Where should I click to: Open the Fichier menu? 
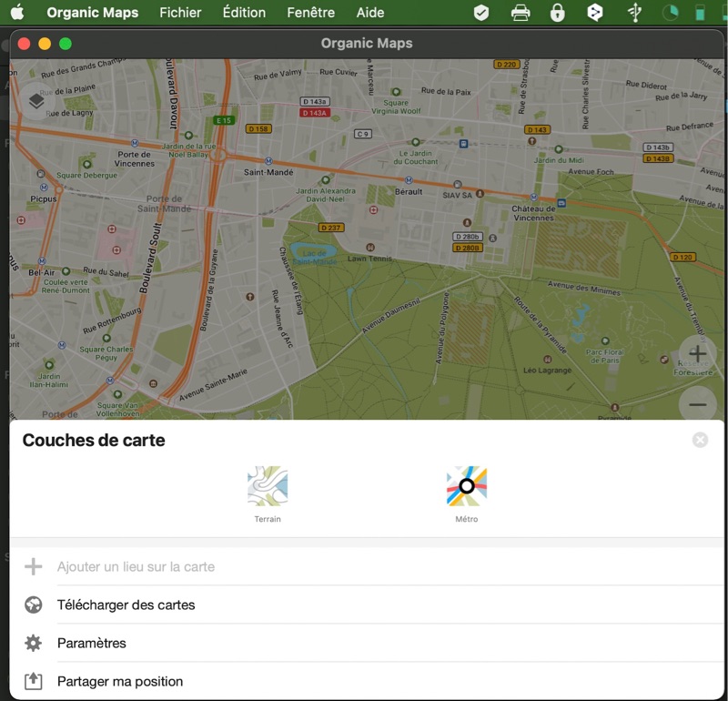click(x=180, y=13)
